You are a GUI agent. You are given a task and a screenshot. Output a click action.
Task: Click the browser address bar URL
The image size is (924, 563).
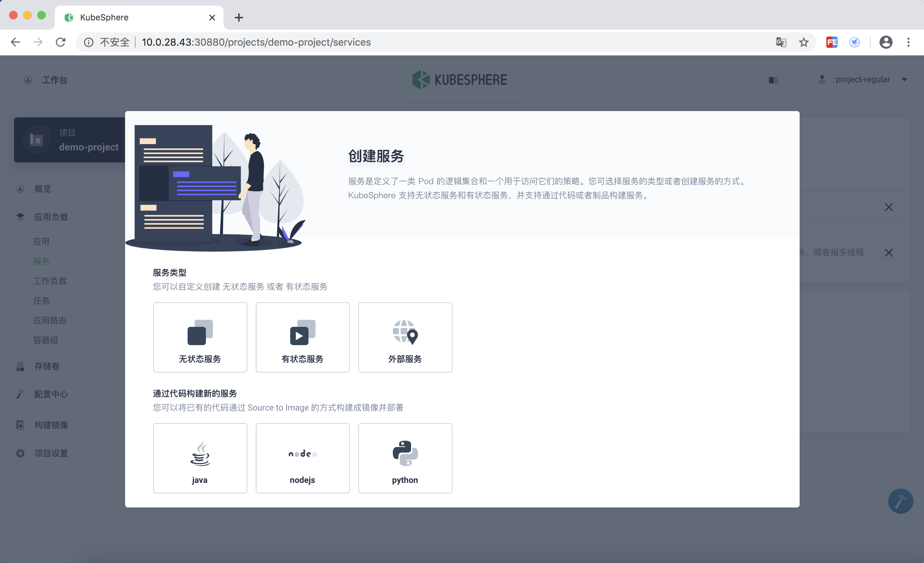click(x=256, y=43)
